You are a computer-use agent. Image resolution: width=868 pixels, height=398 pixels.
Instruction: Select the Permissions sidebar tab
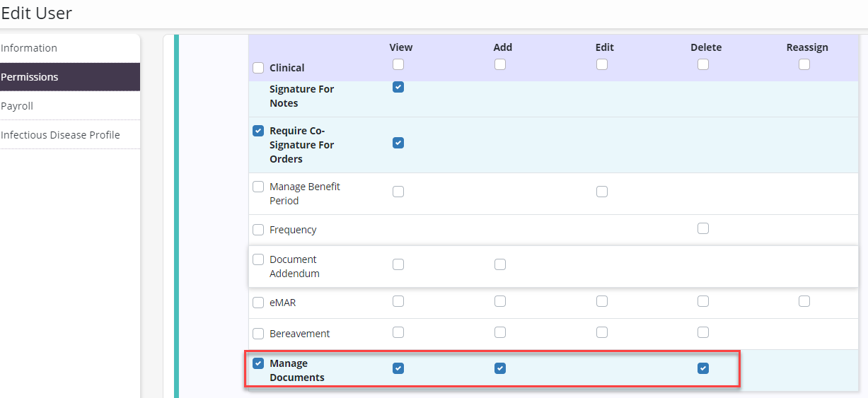[30, 77]
